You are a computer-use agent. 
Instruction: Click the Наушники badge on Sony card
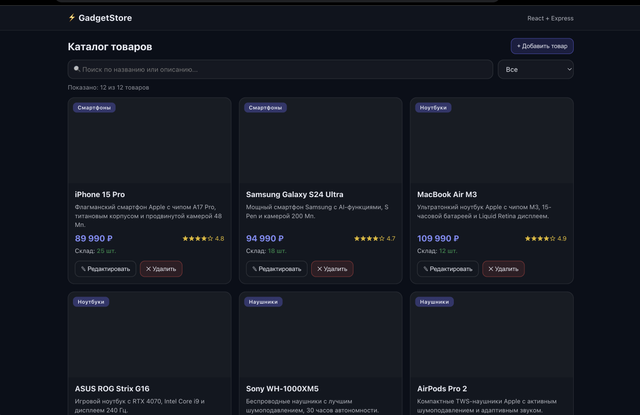coord(263,302)
